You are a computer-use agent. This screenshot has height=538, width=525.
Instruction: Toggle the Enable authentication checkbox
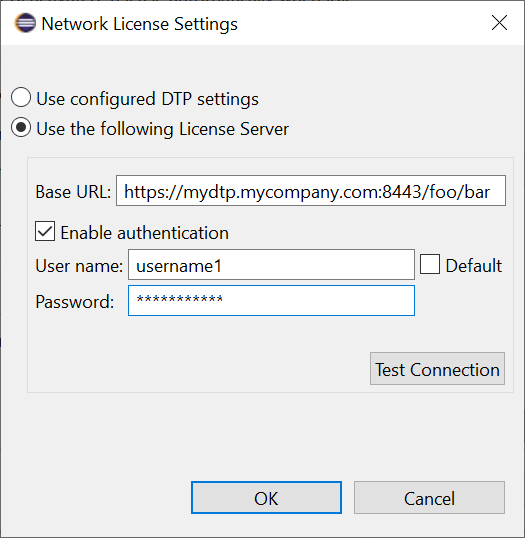pos(45,231)
